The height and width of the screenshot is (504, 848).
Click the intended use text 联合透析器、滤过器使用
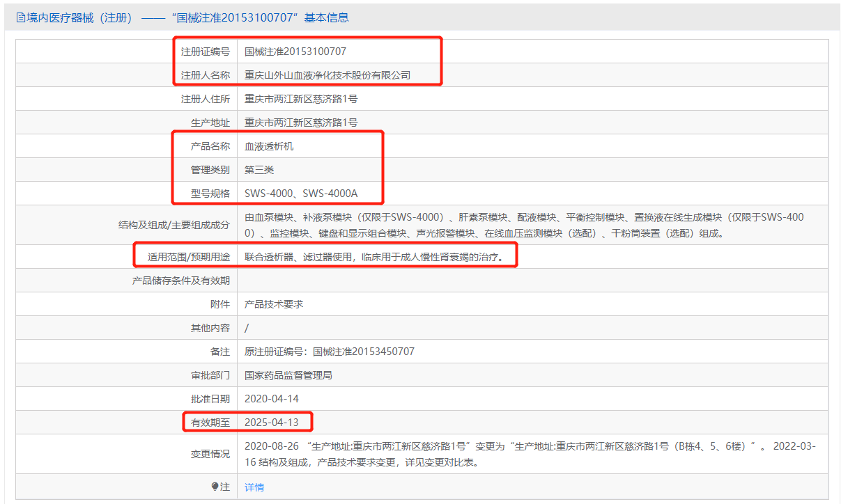click(374, 257)
